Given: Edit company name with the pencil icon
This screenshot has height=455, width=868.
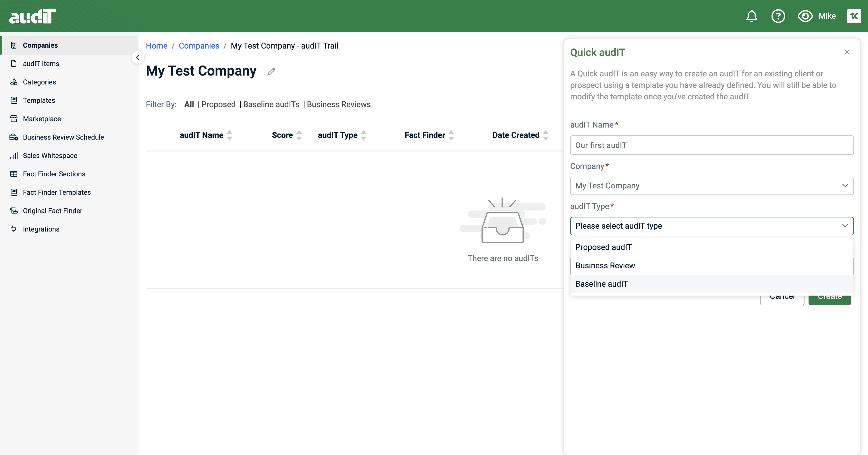Looking at the screenshot, I should [x=271, y=72].
